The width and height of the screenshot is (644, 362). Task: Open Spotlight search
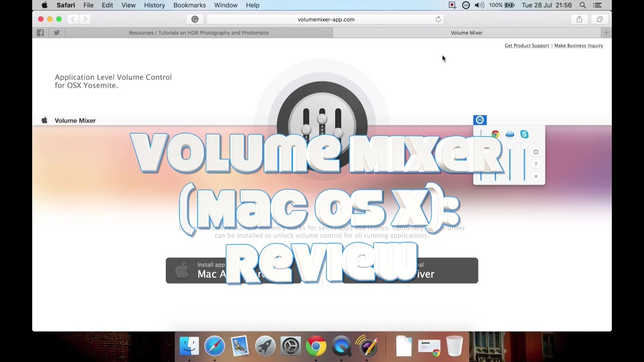[583, 5]
